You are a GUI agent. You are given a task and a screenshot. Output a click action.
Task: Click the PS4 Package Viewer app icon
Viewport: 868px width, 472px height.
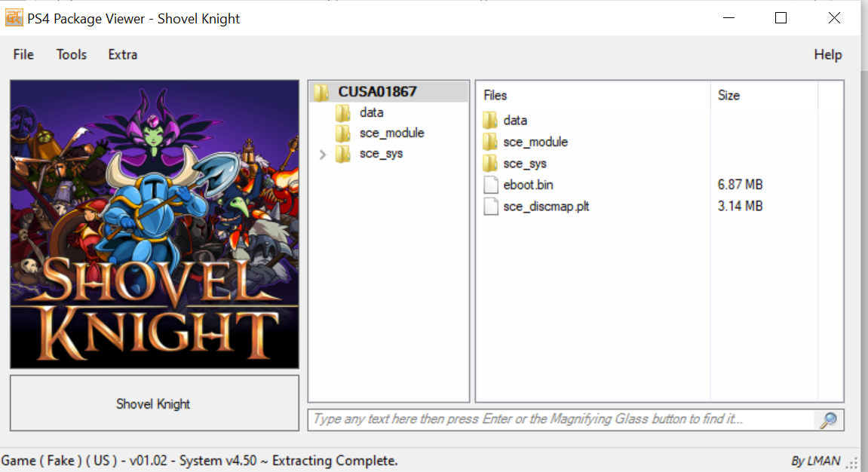pyautogui.click(x=14, y=17)
